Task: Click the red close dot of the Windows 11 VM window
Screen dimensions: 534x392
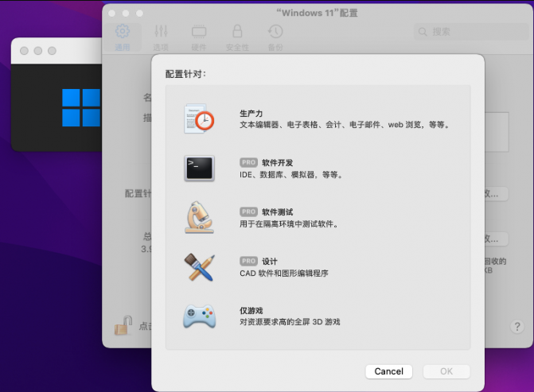Action: 24,51
